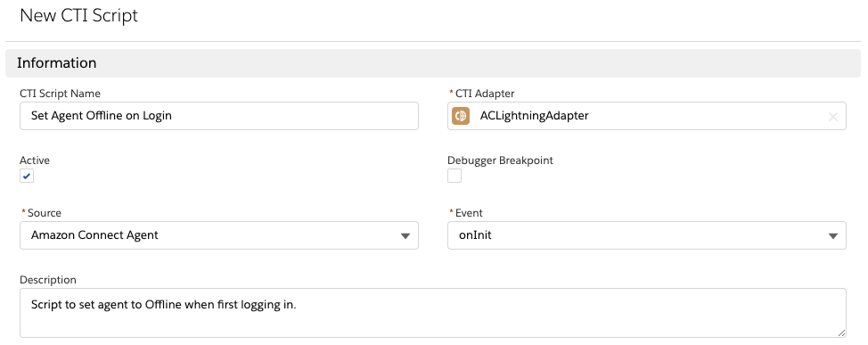Click the ACLightningAdapter lookup text

coord(534,116)
